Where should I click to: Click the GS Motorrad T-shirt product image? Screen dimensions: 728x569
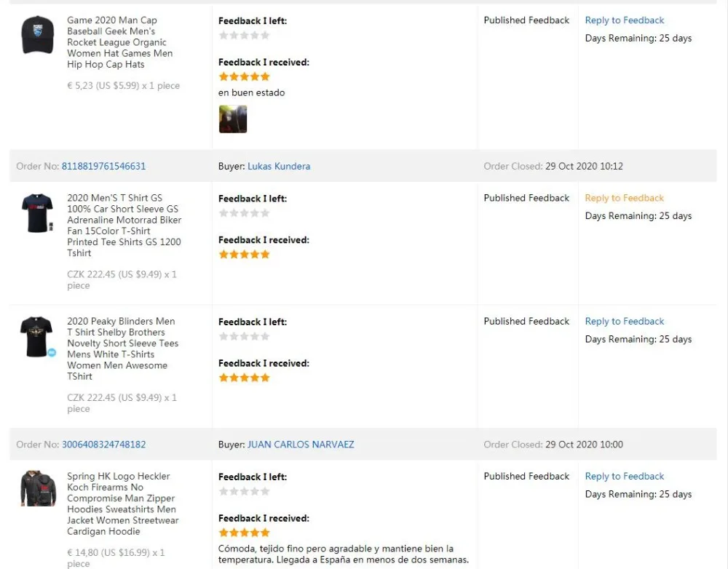click(x=37, y=213)
